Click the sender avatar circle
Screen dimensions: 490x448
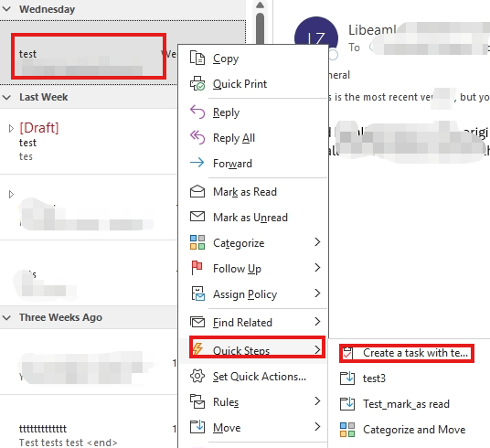click(316, 31)
